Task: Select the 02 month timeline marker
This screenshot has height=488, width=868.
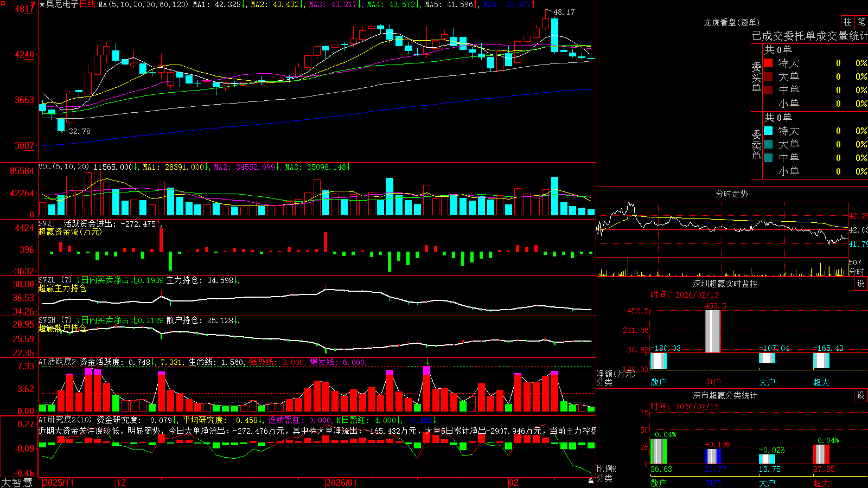Action: (513, 483)
